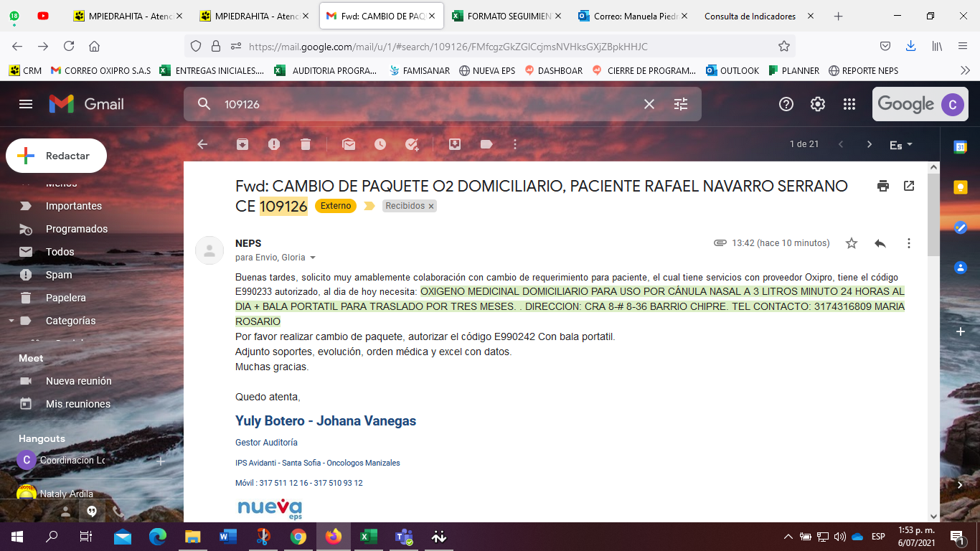Viewport: 980px width, 551px height.
Task: Open Google Calendar side panel
Action: click(x=960, y=146)
